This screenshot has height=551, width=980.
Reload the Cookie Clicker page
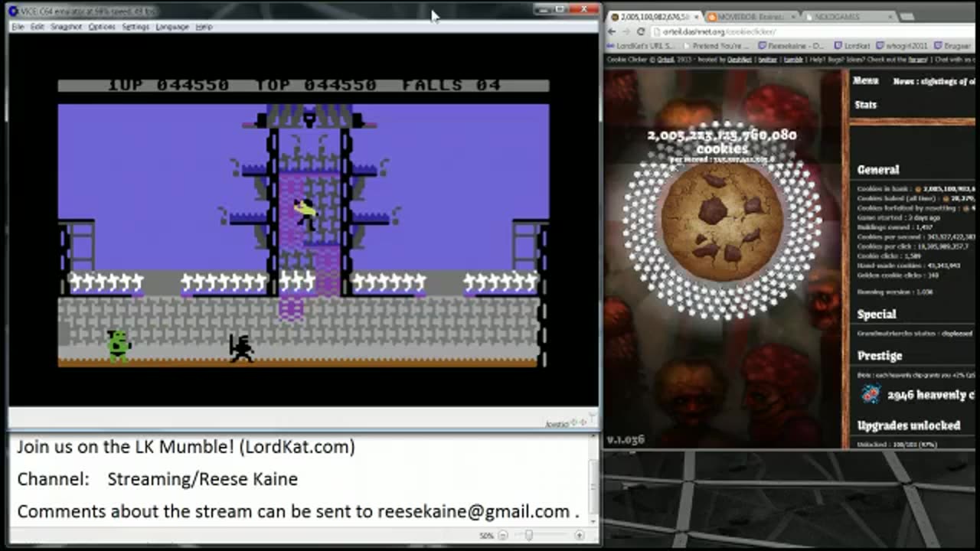click(641, 32)
